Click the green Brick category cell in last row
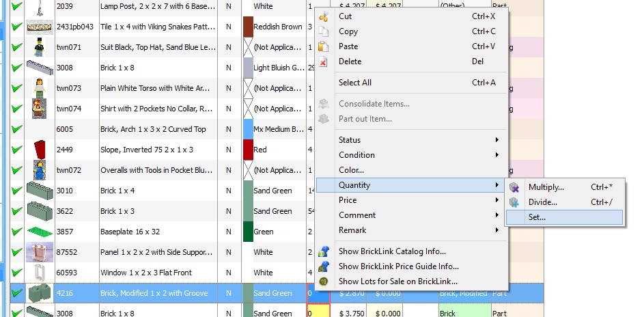Image resolution: width=644 pixels, height=317 pixels. (x=465, y=310)
